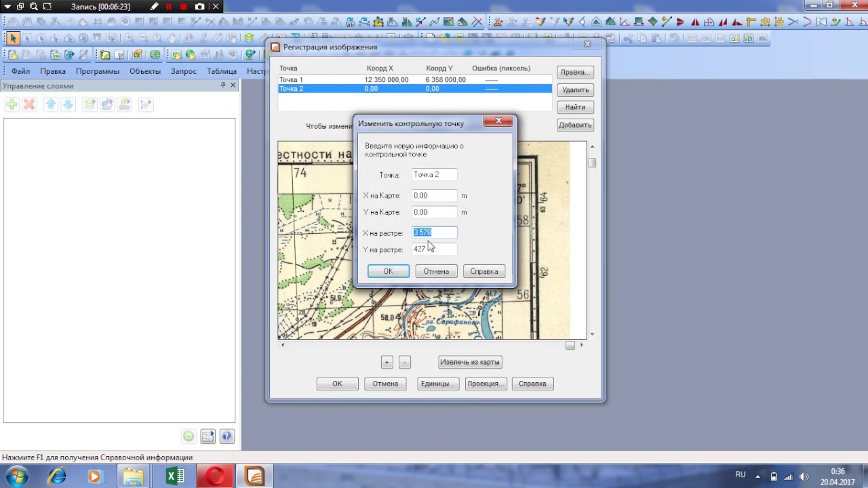Viewport: 868px width, 488px height.
Task: Click the Copy toolbar icon
Action: coord(642,39)
